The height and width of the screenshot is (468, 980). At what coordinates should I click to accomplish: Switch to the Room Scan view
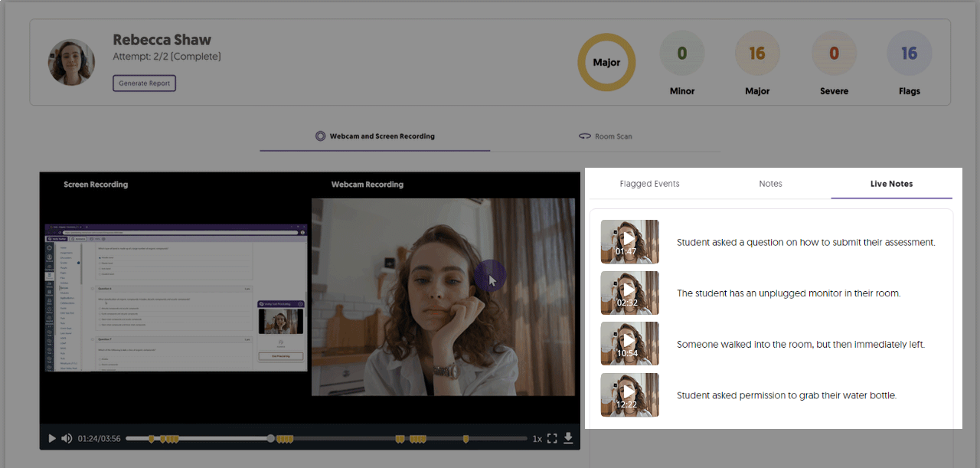tap(605, 136)
